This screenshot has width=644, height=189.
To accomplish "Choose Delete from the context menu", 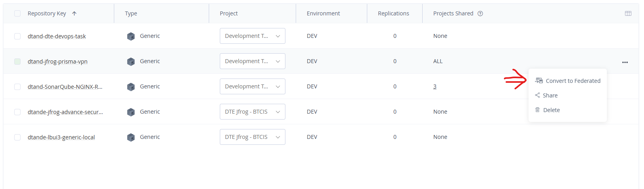I will [x=568, y=110].
